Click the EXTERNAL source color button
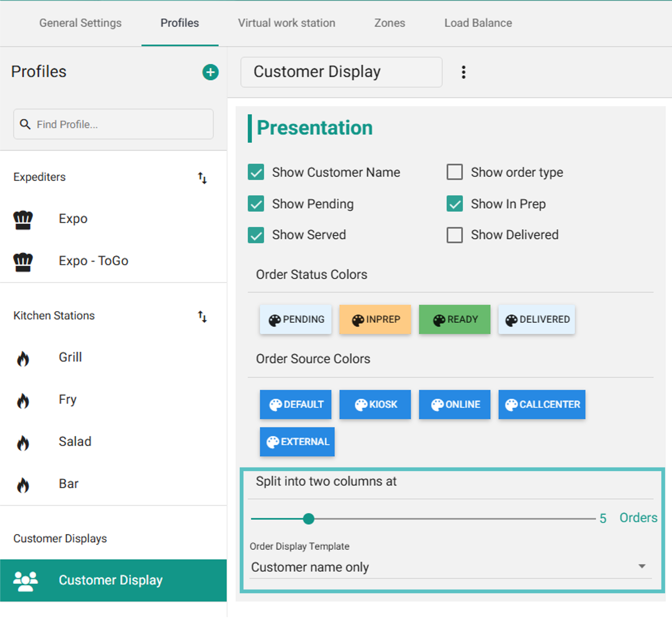672x618 pixels. pos(297,442)
